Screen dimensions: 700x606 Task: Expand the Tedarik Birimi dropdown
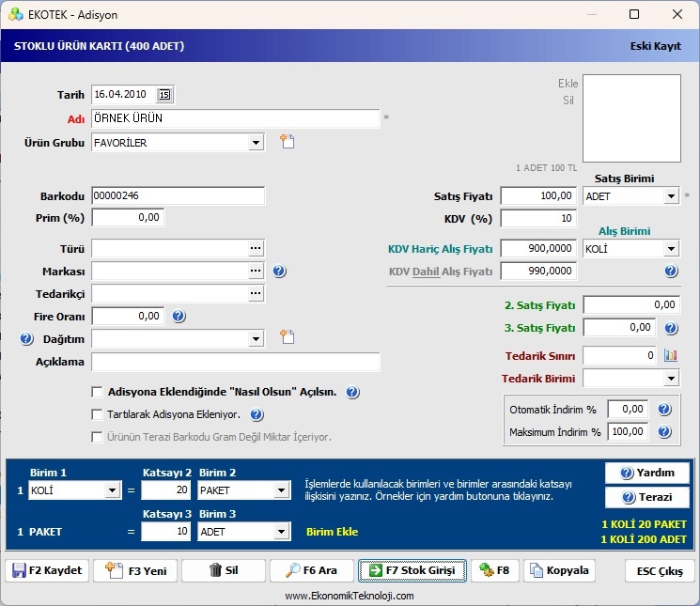tap(671, 379)
